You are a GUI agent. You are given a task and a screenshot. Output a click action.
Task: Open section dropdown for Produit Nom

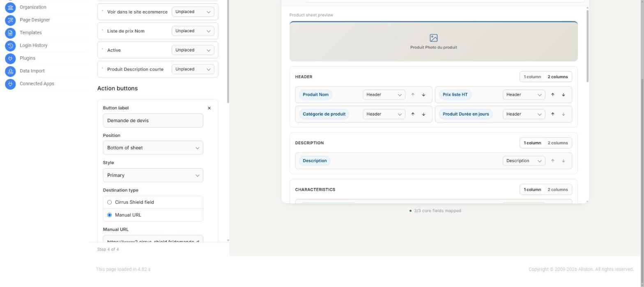[x=384, y=95]
